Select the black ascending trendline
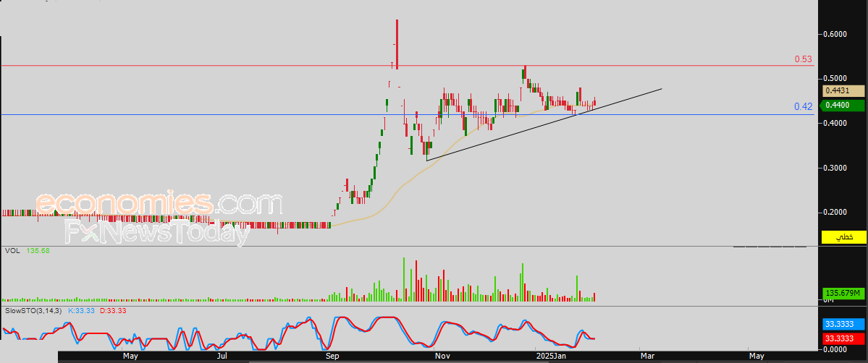 [544, 124]
